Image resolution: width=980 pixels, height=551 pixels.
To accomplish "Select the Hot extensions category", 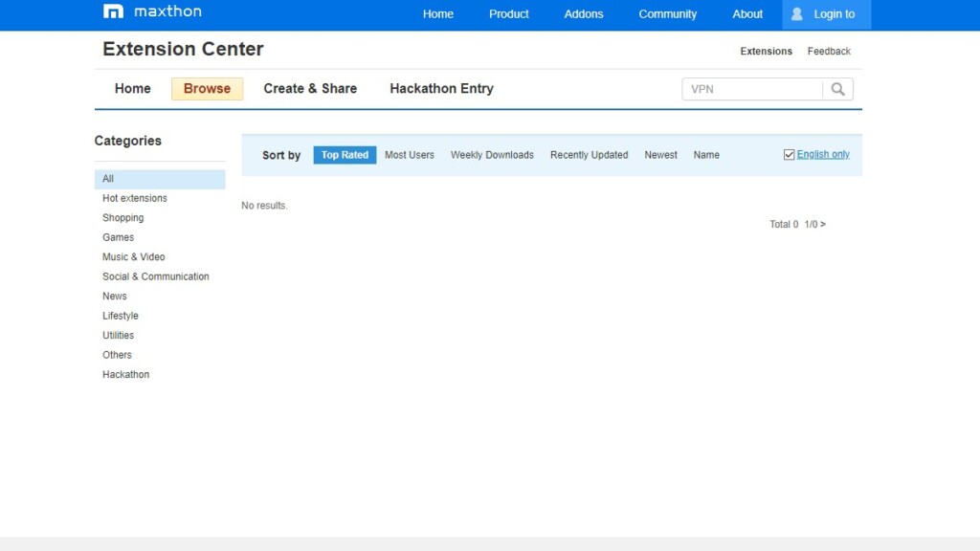I will (x=135, y=198).
